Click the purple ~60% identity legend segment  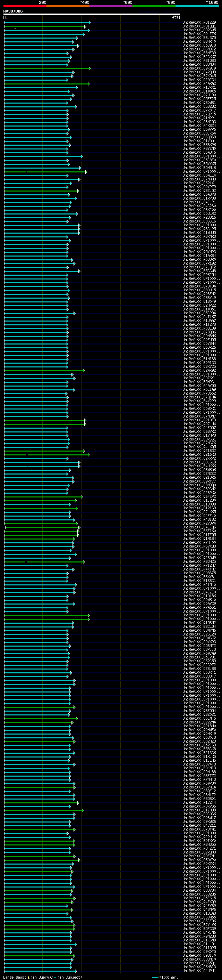point(111,6)
